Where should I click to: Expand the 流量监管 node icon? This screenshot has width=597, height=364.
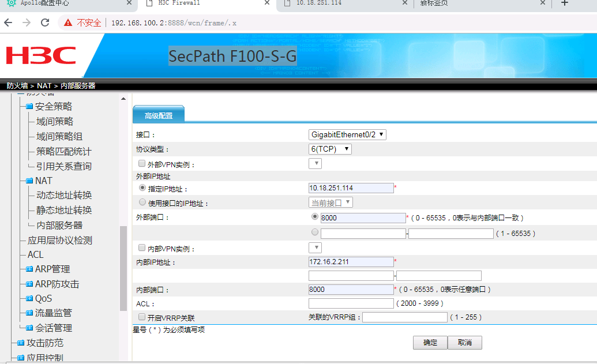pyautogui.click(x=29, y=313)
